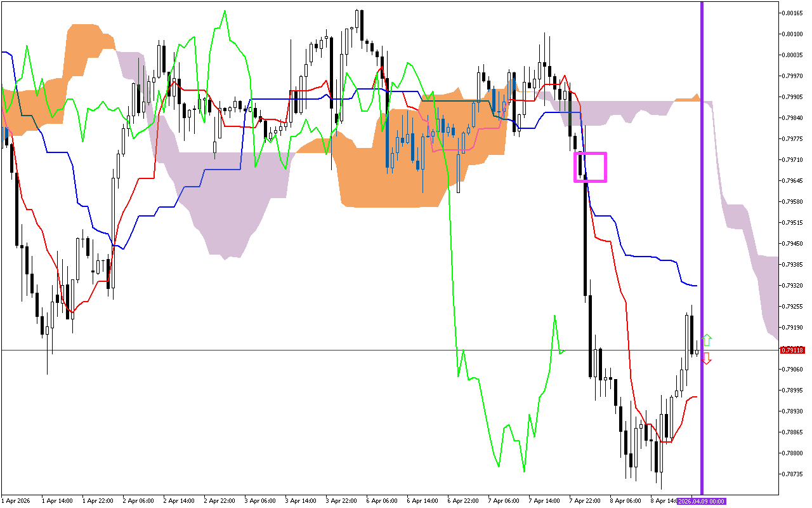Click the 1 Apr 2026 time label
Viewport: 812px width, 508px height.
[x=15, y=501]
